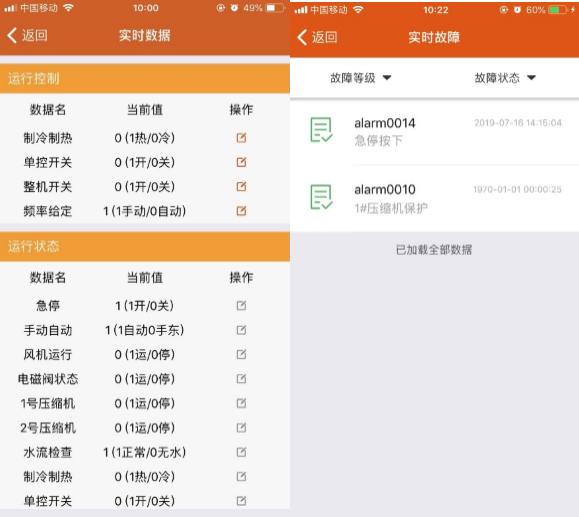Tap the grey edit icon for 风机运行
579x517 pixels.
241,354
